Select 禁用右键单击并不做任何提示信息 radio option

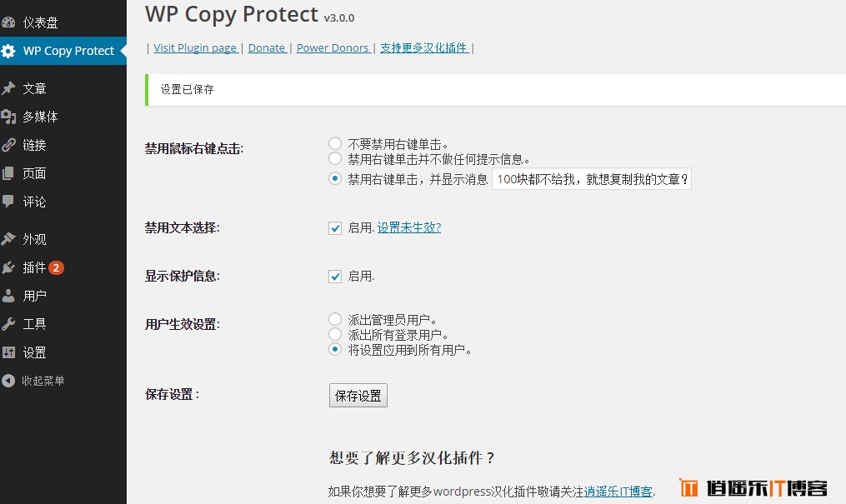coord(335,158)
